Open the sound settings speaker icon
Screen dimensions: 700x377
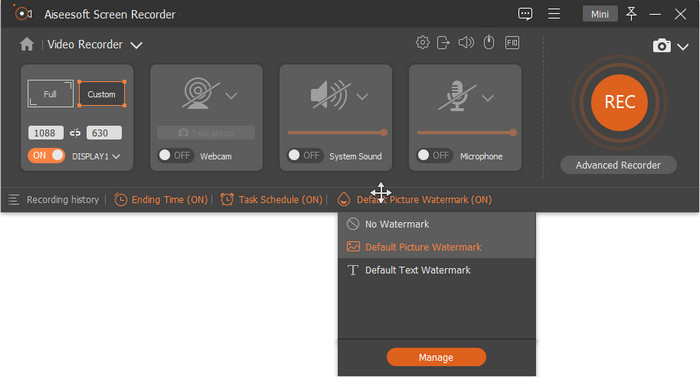[x=466, y=42]
